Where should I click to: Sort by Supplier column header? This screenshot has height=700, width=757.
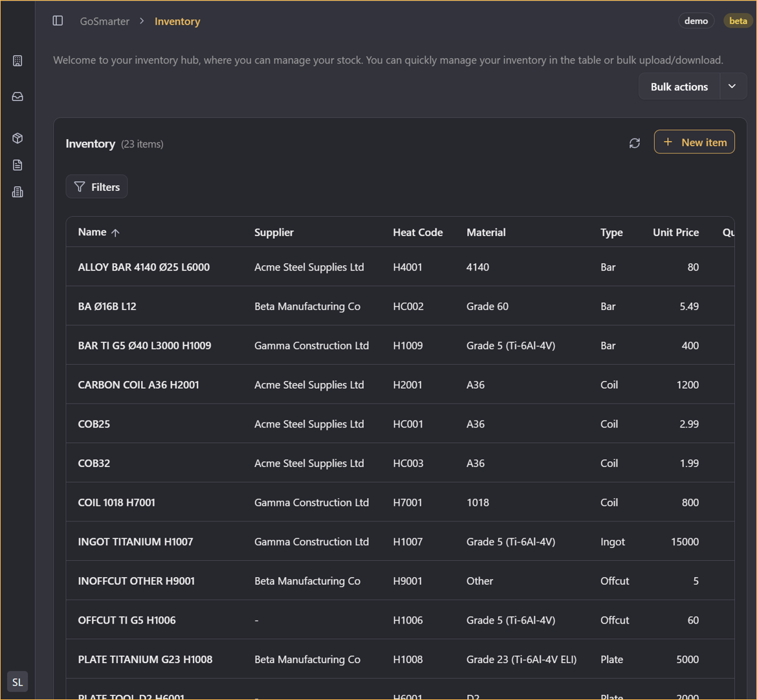click(x=274, y=232)
